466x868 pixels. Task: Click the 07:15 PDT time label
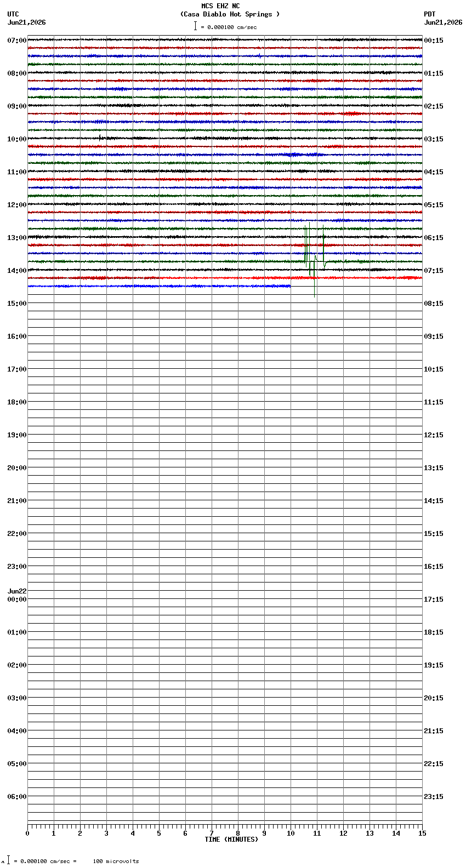click(434, 271)
